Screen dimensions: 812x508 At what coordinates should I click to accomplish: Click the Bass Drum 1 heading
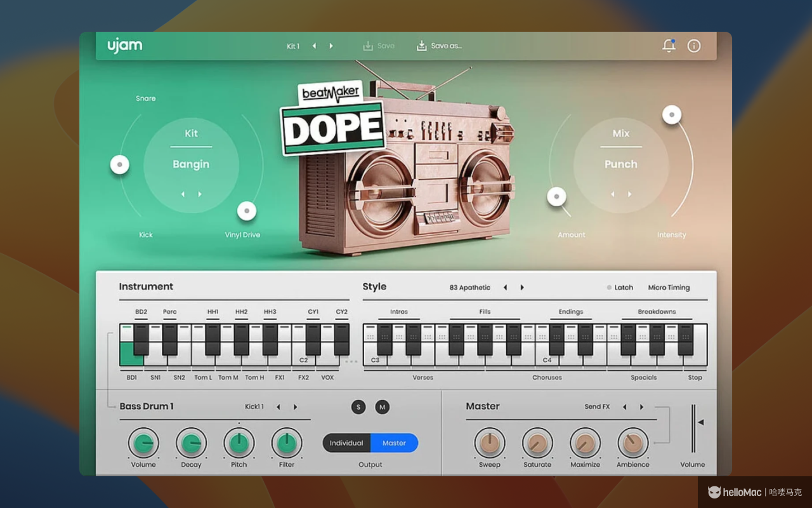(147, 406)
